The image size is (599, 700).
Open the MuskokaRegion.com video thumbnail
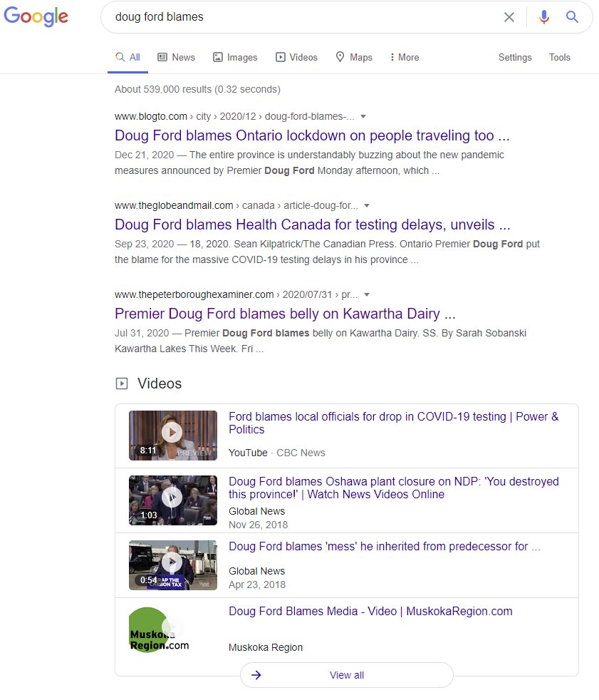click(160, 630)
